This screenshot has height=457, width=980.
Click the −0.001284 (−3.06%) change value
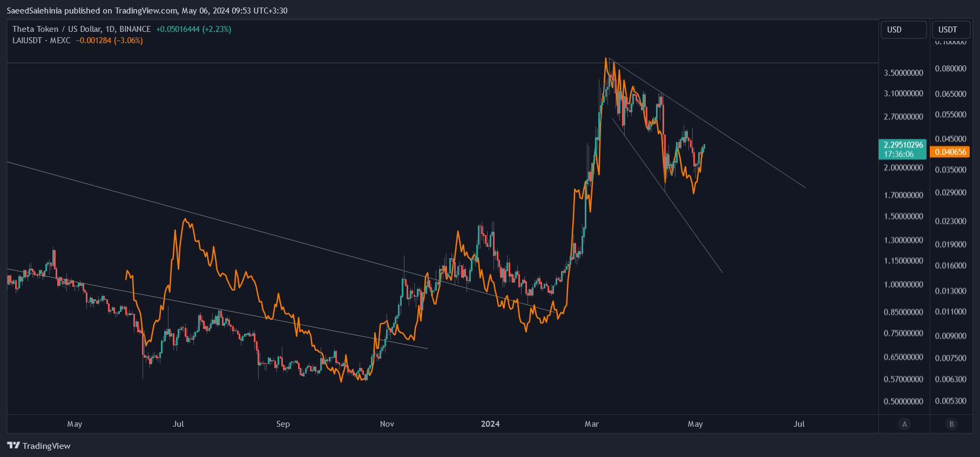point(109,41)
